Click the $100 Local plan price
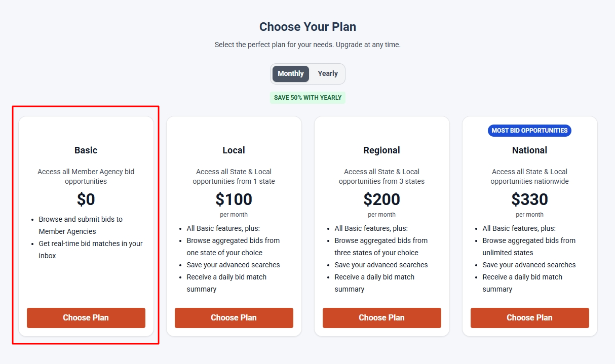The image size is (615, 364). coord(234,200)
